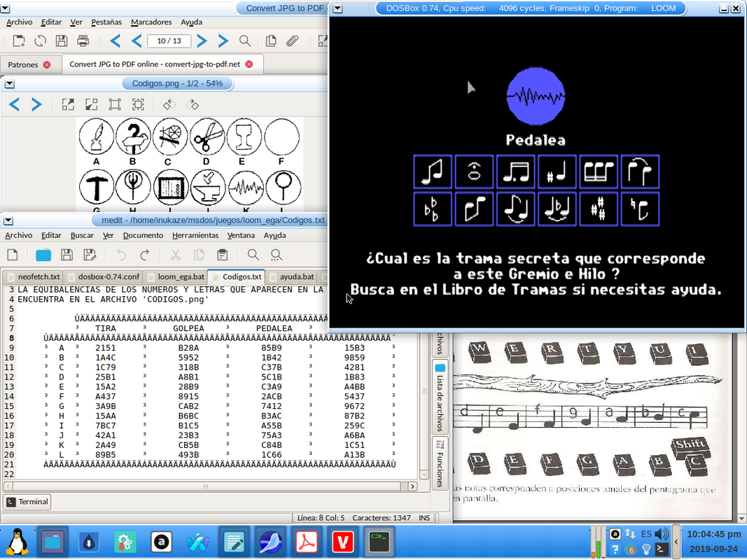Open Buscar menu in medit

click(82, 235)
